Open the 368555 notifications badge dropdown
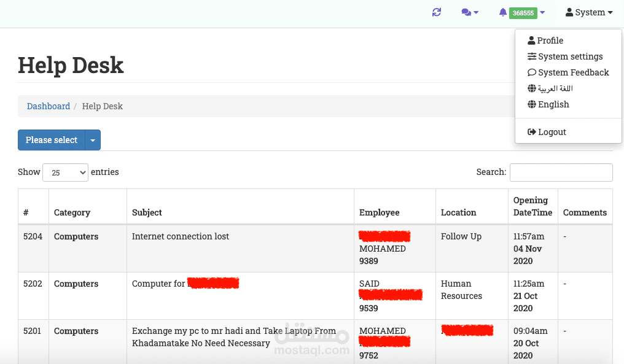Image resolution: width=624 pixels, height=364 pixels. (525, 13)
